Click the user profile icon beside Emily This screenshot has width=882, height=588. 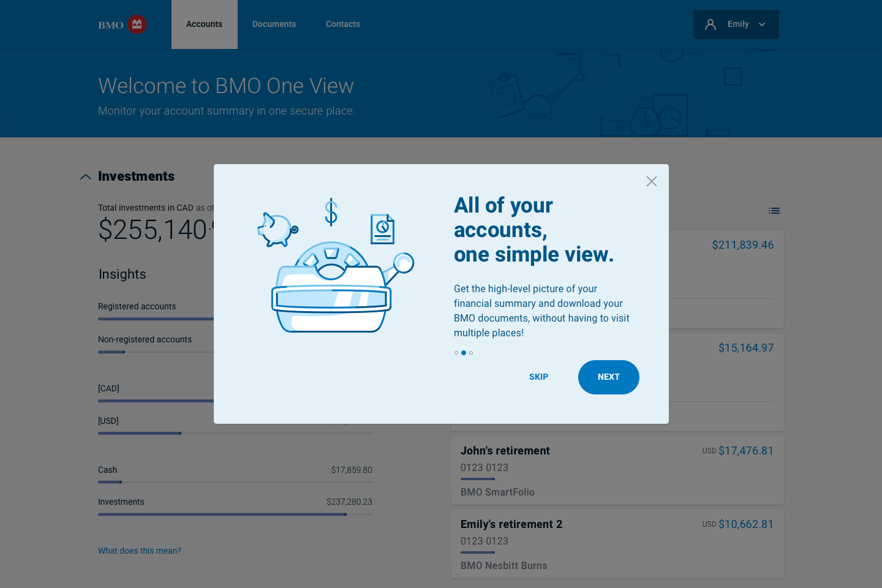[710, 24]
